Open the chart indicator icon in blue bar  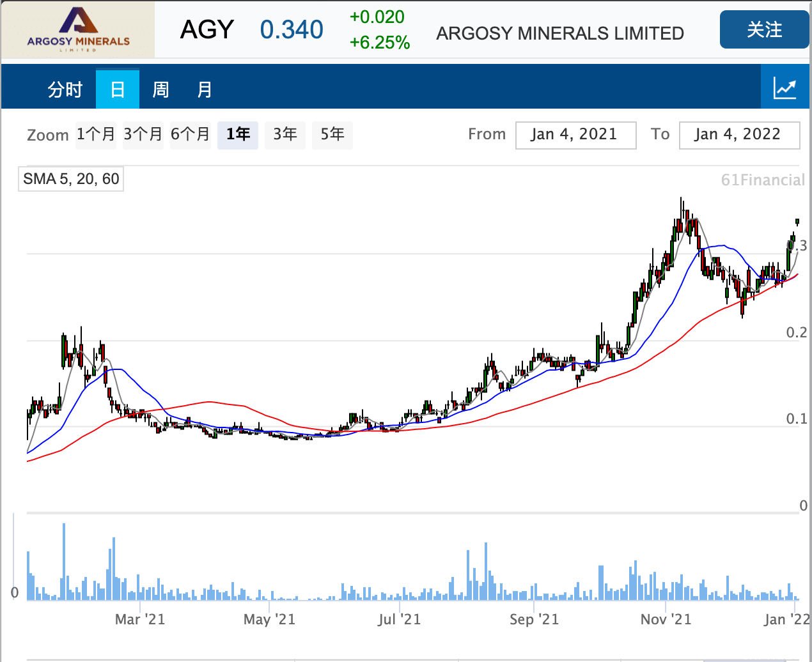785,87
